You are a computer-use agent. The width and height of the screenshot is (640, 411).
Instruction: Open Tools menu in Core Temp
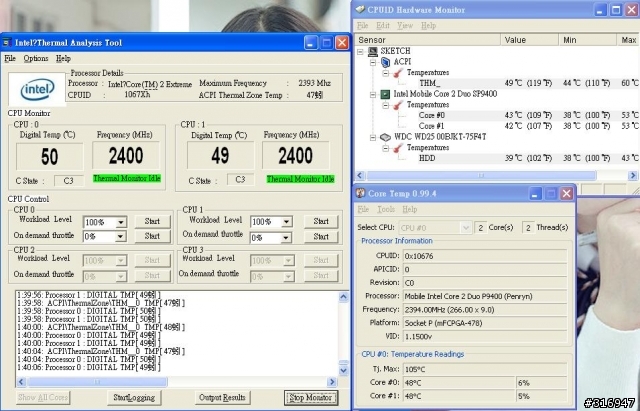tap(386, 209)
